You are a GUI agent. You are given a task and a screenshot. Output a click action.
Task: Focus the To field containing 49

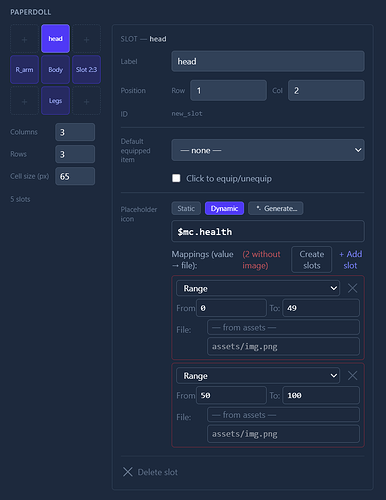(x=321, y=308)
